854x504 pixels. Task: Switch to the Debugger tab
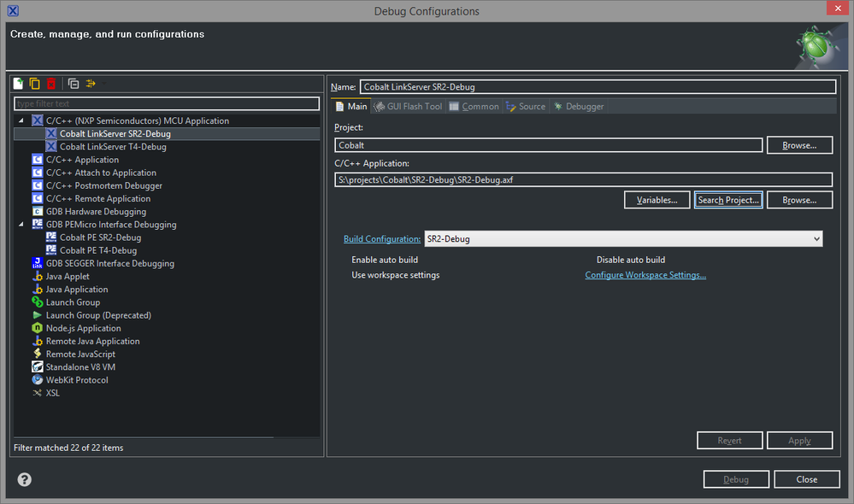point(579,107)
